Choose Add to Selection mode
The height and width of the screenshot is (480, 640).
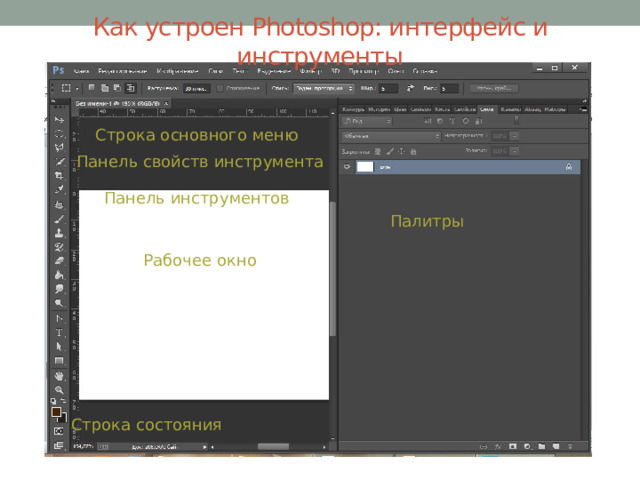point(104,88)
